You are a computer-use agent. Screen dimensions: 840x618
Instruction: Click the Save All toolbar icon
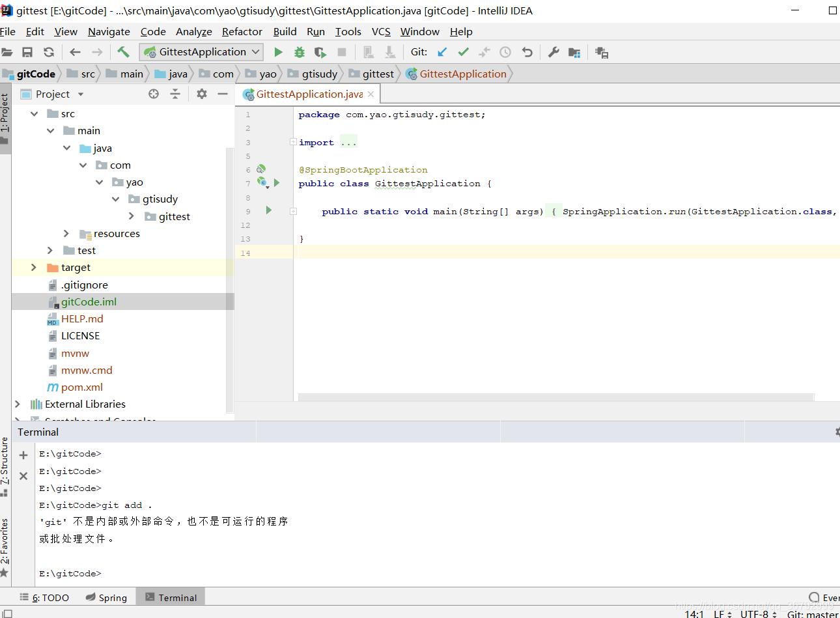coord(27,52)
